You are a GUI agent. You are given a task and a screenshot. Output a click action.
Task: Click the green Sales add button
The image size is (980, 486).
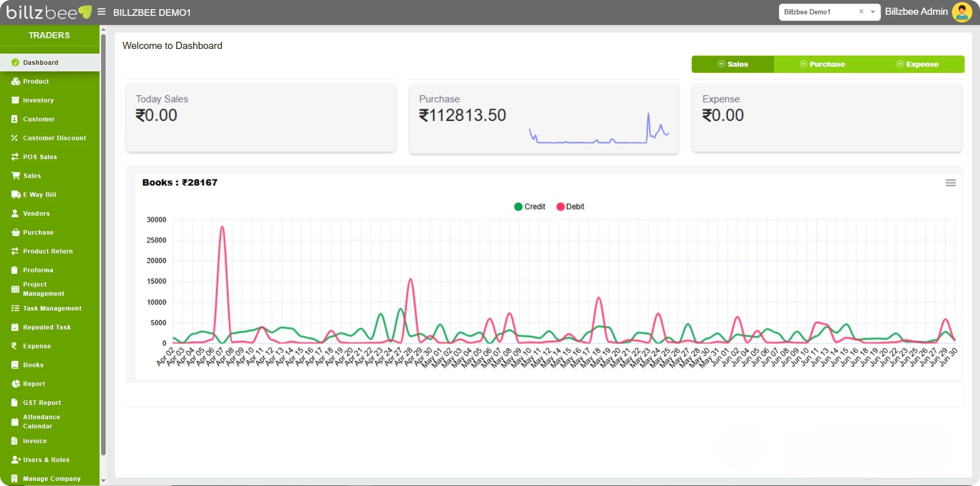[x=732, y=64]
